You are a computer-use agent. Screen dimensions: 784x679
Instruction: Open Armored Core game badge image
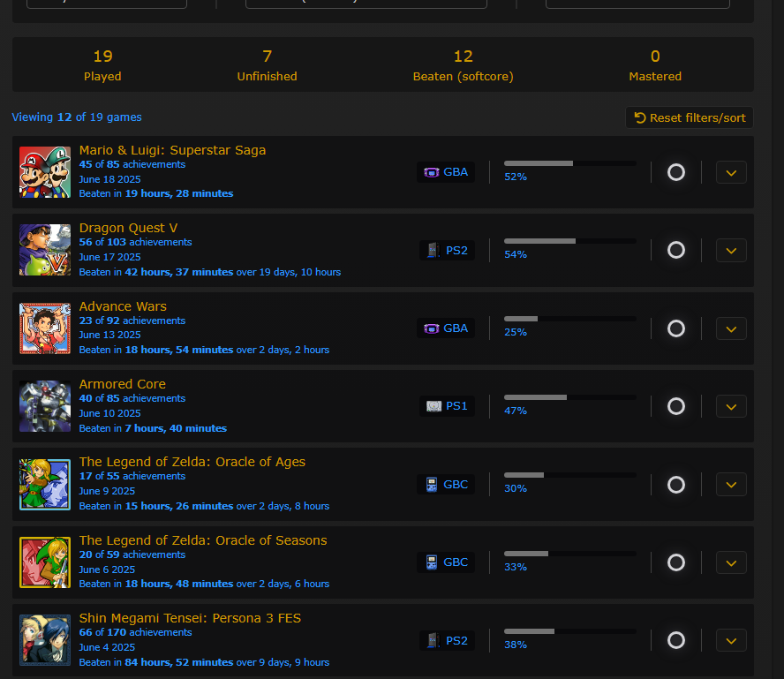45,406
